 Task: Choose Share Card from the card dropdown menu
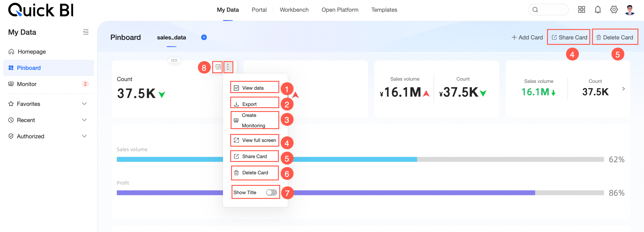pyautogui.click(x=254, y=156)
